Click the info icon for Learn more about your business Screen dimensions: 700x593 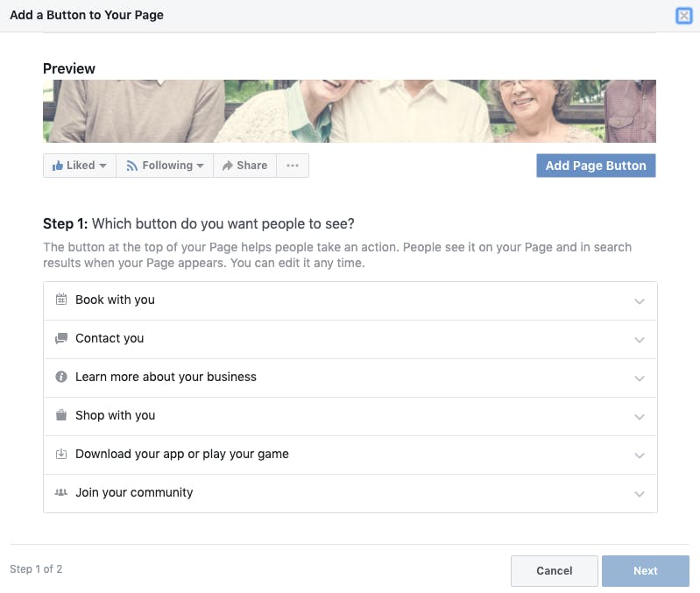(x=61, y=377)
